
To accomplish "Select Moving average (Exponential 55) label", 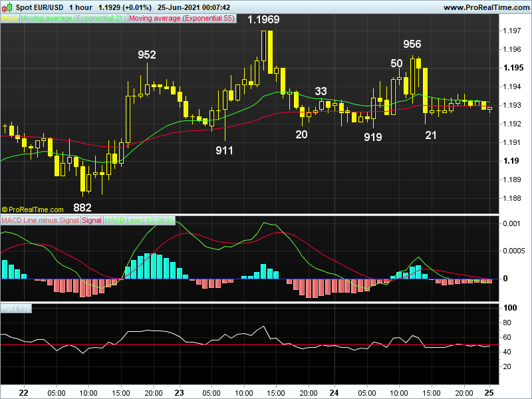I will (x=181, y=19).
